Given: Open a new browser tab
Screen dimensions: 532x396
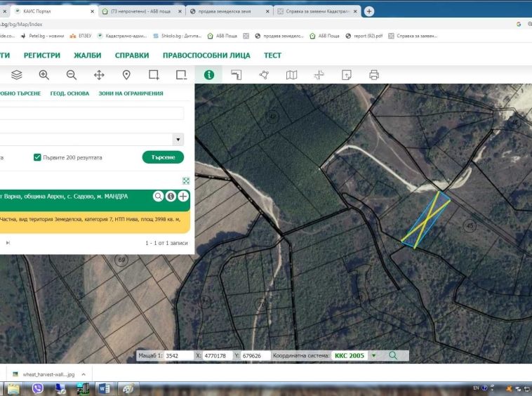Looking at the screenshot, I should click(368, 11).
